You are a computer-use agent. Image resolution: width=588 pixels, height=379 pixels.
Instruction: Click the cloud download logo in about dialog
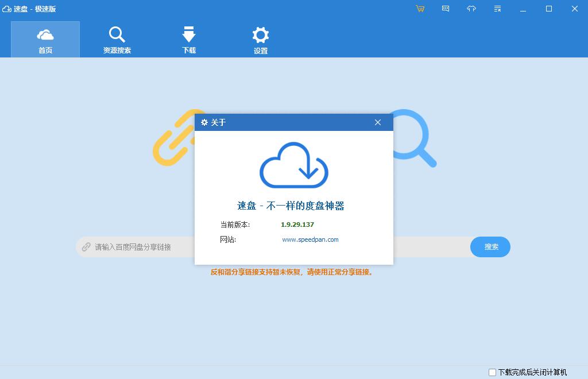point(294,165)
